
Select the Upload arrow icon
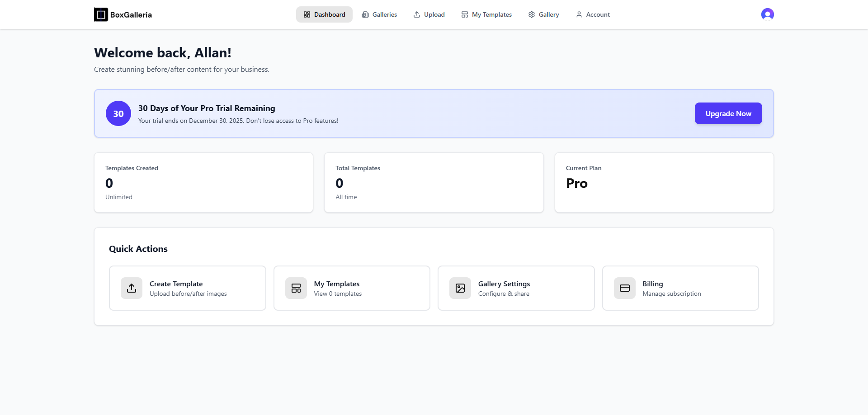pyautogui.click(x=417, y=14)
